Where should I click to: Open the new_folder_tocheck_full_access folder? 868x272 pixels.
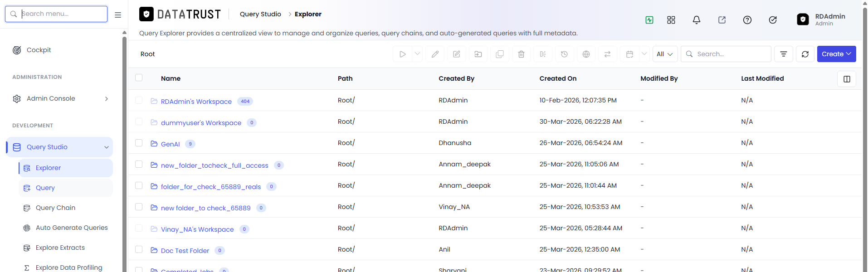[x=215, y=165]
